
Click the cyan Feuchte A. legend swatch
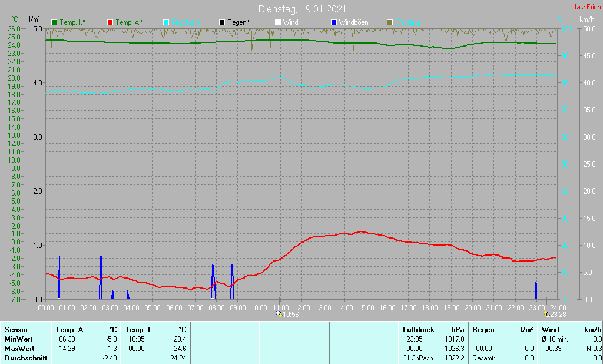click(166, 23)
